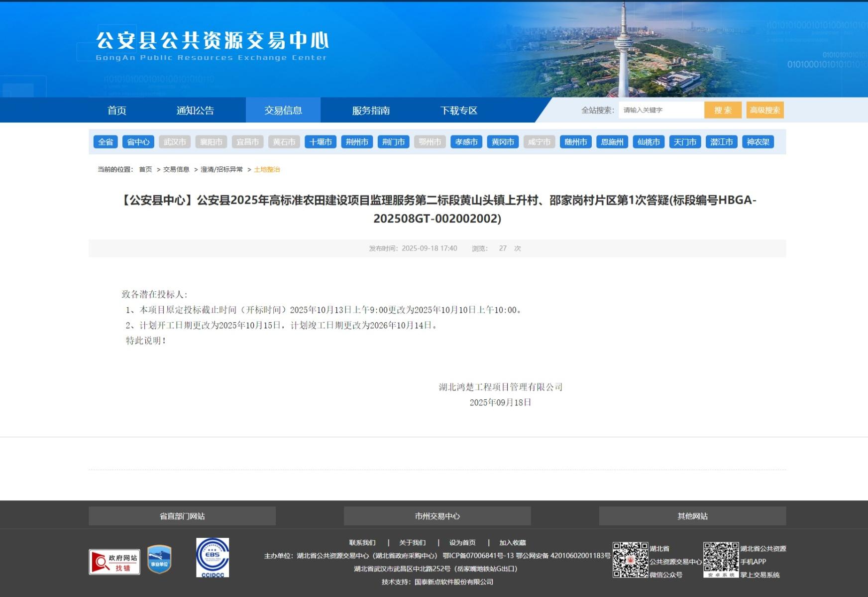Click the 手机APP QR code

[x=721, y=560]
